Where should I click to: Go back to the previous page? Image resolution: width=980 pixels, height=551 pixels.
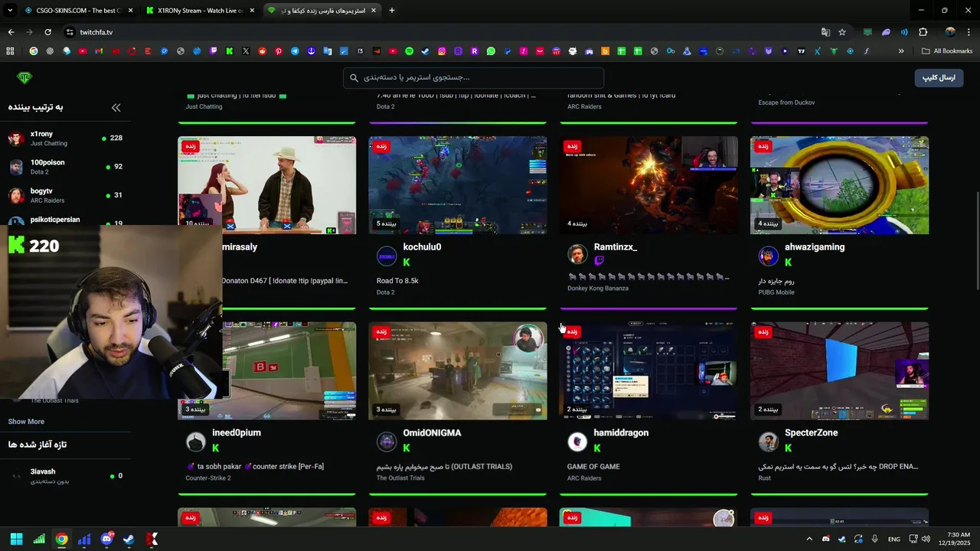11,32
